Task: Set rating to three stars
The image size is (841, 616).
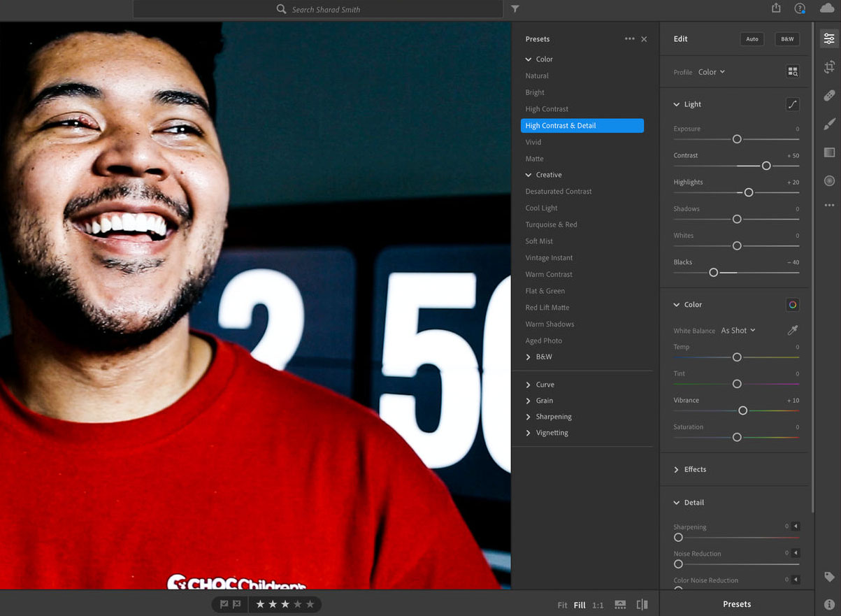Action: [285, 604]
